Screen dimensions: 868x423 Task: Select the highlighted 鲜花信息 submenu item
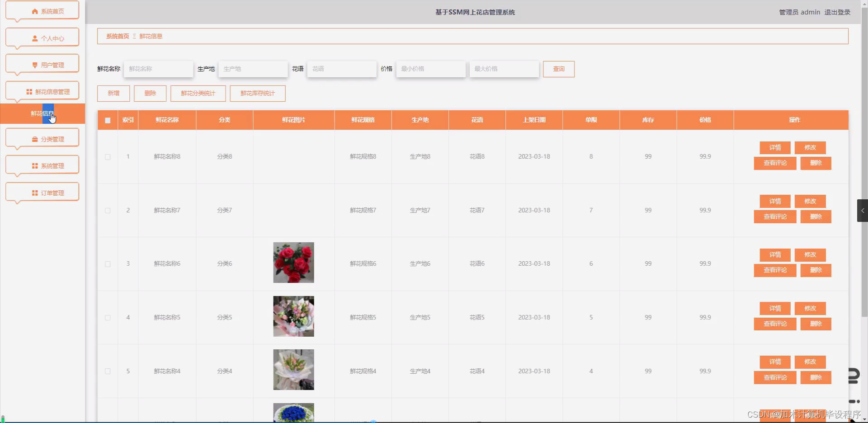[x=42, y=113]
